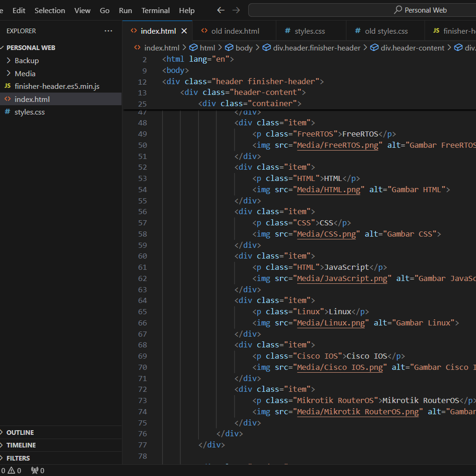The height and width of the screenshot is (476, 476).
Task: Expand the Outline panel
Action: coord(20,433)
